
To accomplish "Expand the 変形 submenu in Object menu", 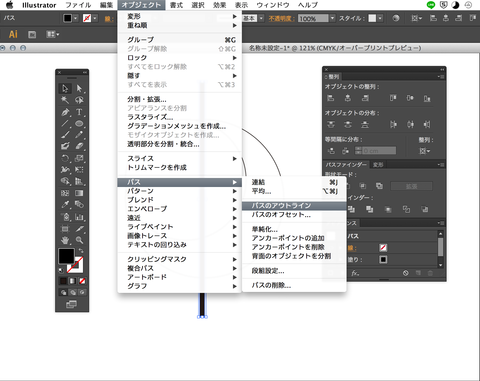I will point(179,16).
